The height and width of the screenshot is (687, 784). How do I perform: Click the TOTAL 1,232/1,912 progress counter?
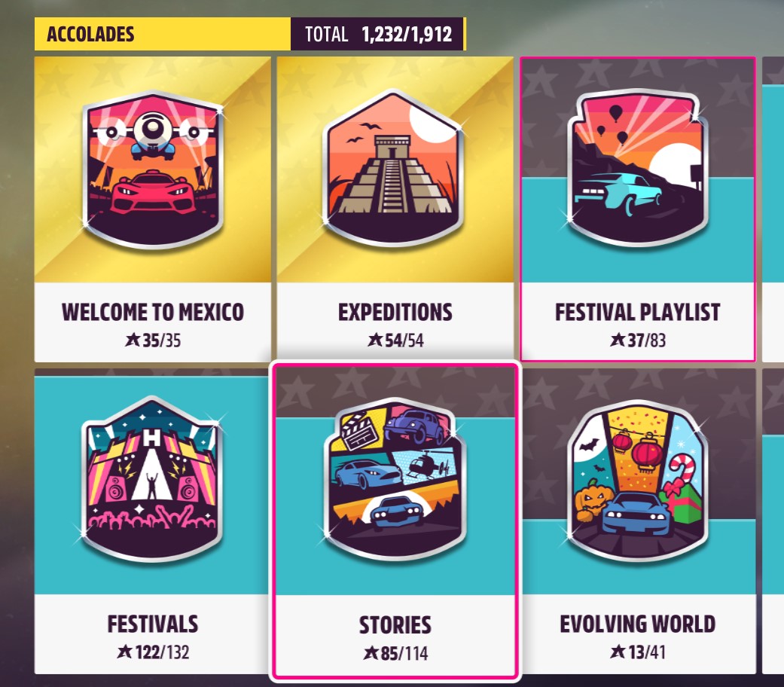tap(378, 34)
